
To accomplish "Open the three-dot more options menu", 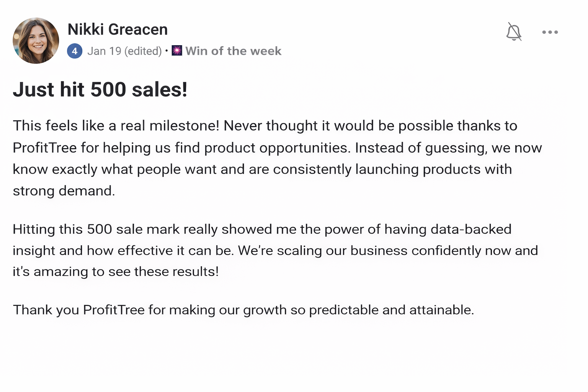I will click(x=550, y=32).
